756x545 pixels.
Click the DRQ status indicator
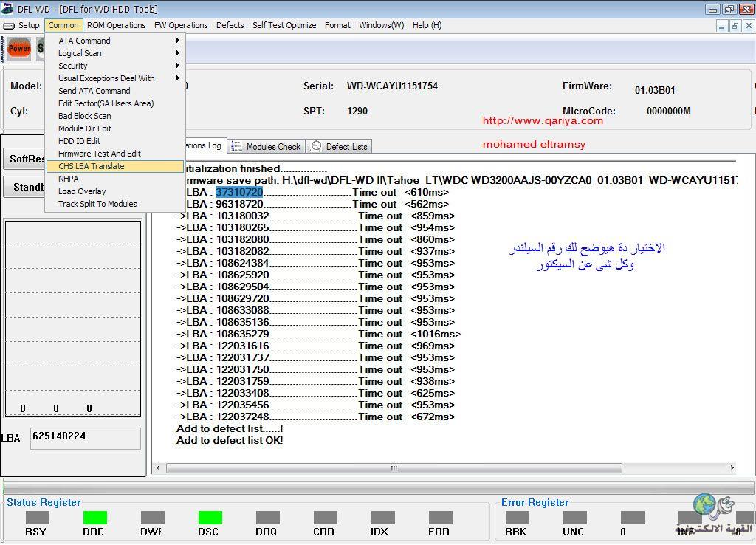click(x=267, y=518)
